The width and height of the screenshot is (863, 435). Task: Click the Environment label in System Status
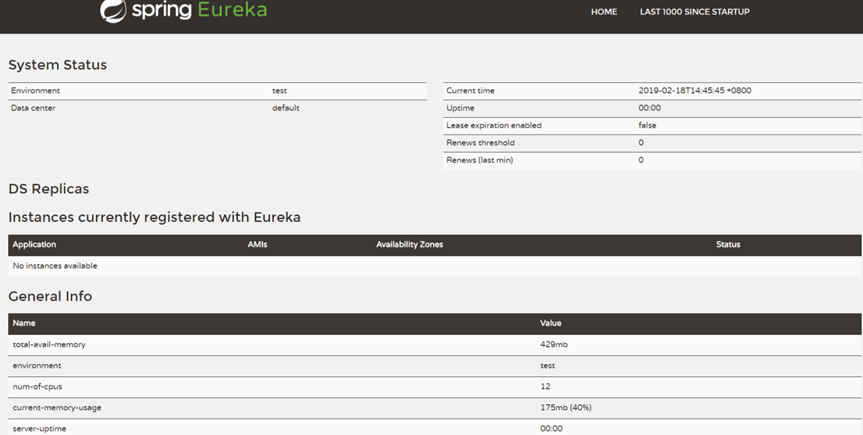pyautogui.click(x=35, y=91)
